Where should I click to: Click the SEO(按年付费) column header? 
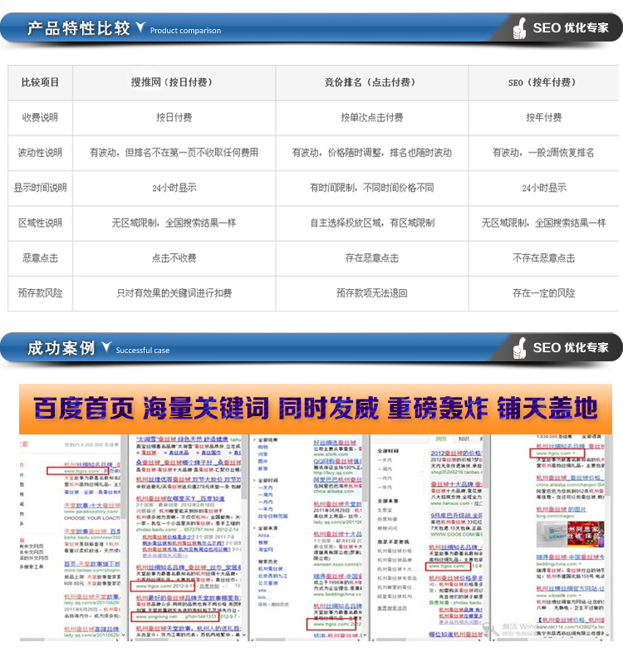(544, 82)
